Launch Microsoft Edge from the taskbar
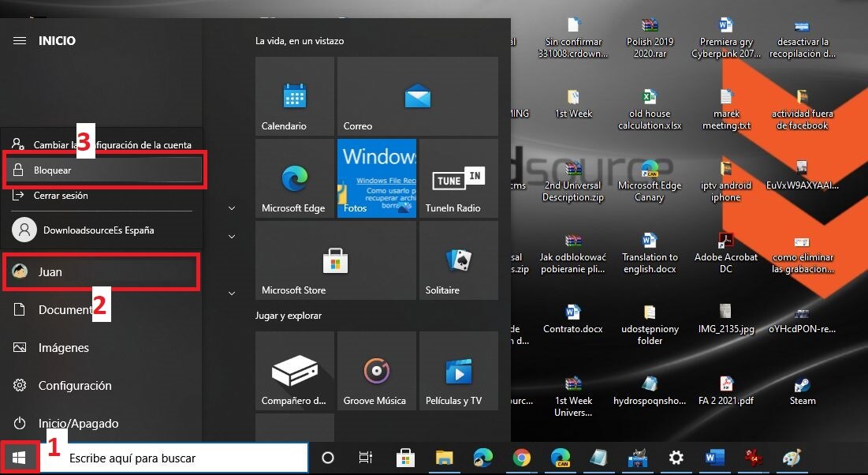The height and width of the screenshot is (475, 868). pyautogui.click(x=482, y=458)
